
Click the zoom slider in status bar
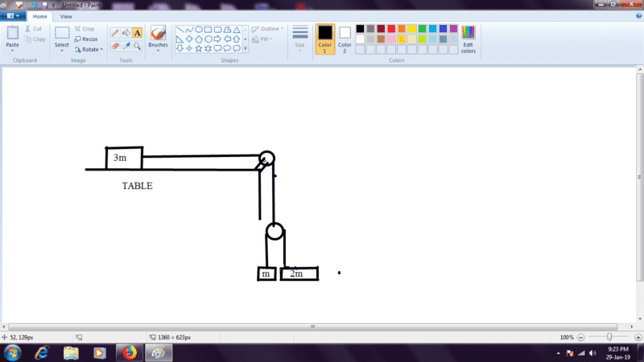[x=609, y=337]
